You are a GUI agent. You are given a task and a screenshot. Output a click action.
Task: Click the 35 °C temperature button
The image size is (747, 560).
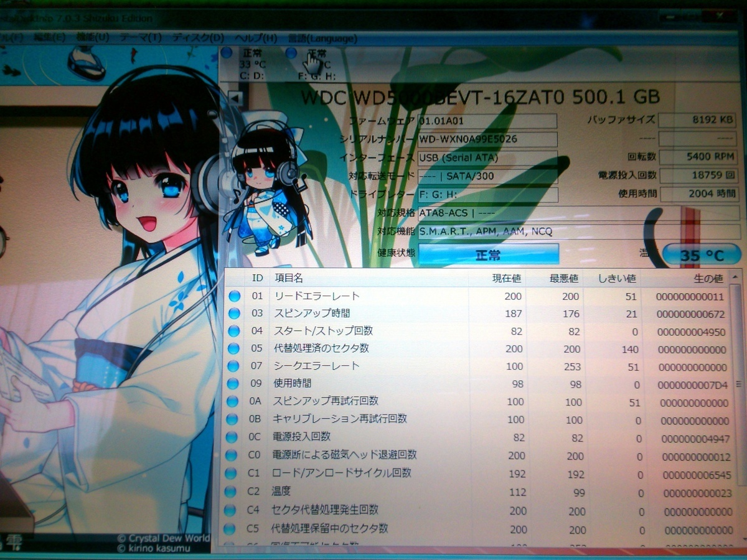click(702, 255)
